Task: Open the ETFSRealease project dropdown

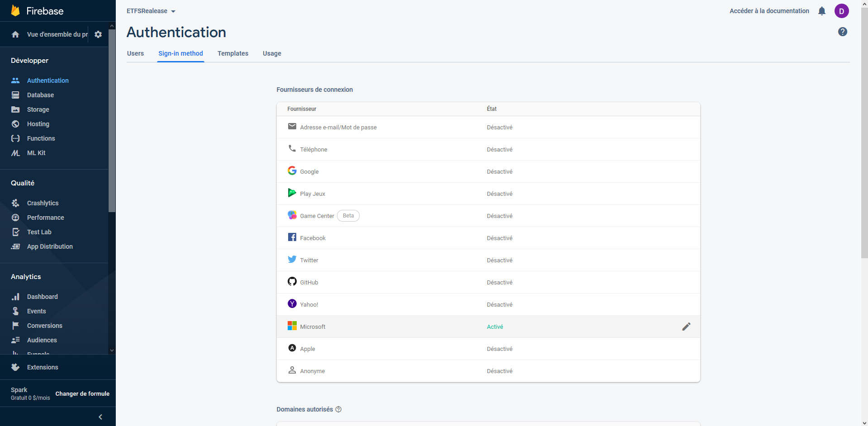Action: [151, 11]
